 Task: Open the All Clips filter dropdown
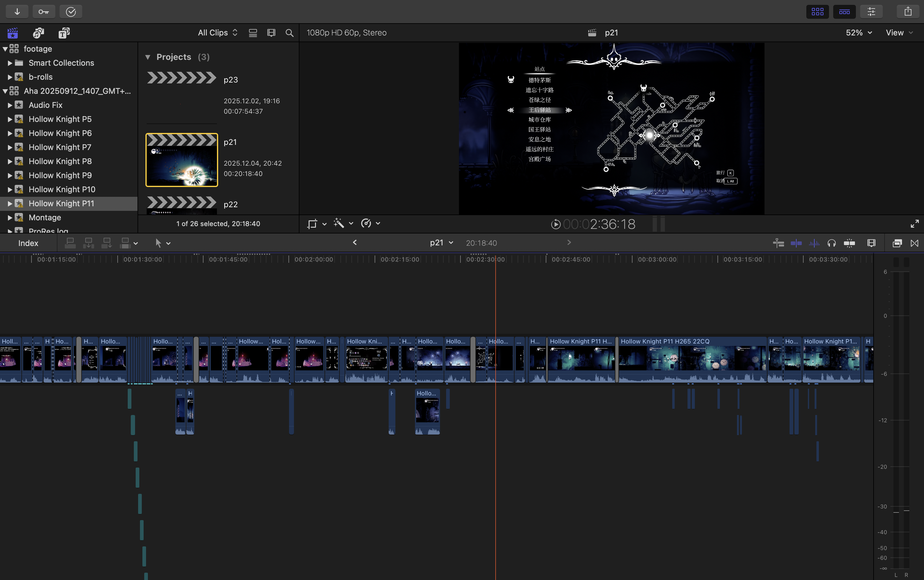coord(217,33)
